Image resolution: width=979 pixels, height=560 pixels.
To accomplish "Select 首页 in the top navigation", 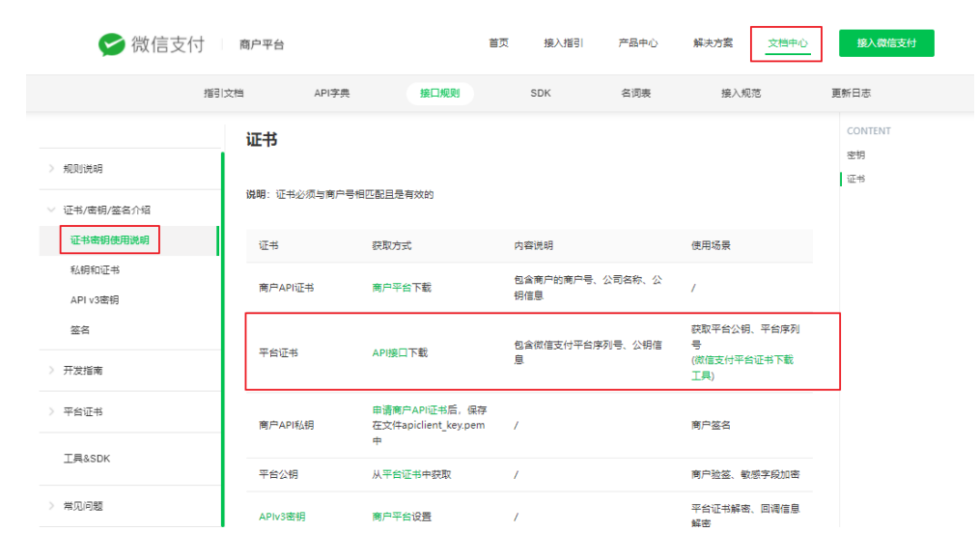I will tap(498, 43).
